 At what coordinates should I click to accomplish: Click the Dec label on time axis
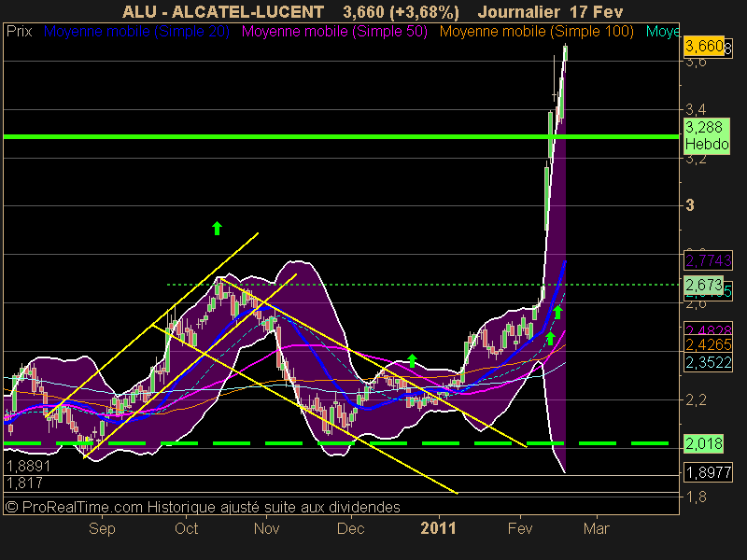pos(351,528)
